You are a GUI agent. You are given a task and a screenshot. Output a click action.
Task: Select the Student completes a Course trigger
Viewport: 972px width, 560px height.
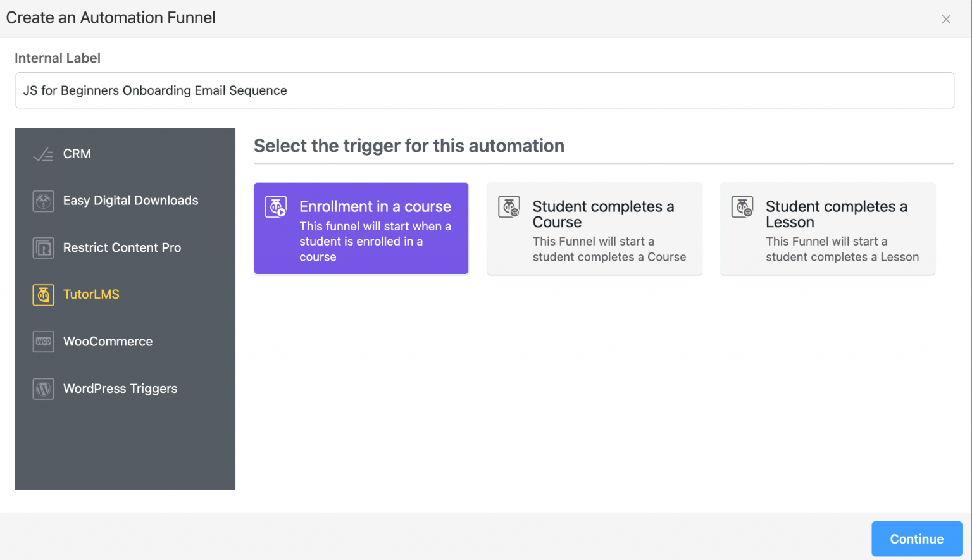coord(594,228)
